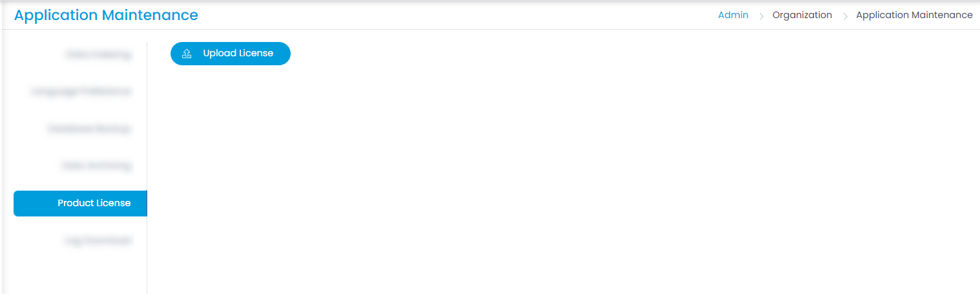Image resolution: width=980 pixels, height=294 pixels.
Task: Click the word License on the upload button
Action: [x=256, y=54]
